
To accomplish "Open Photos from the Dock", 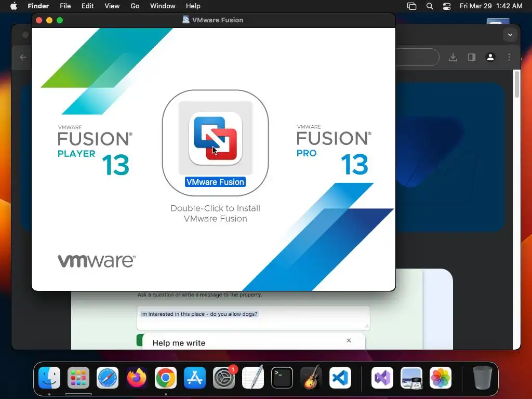I will [x=441, y=378].
